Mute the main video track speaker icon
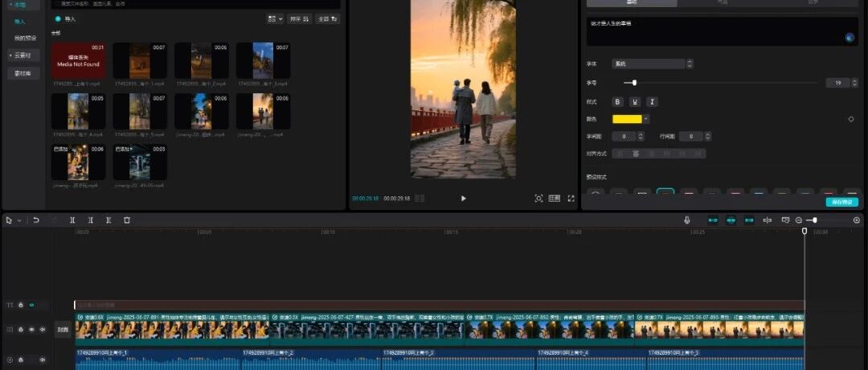 (43, 330)
